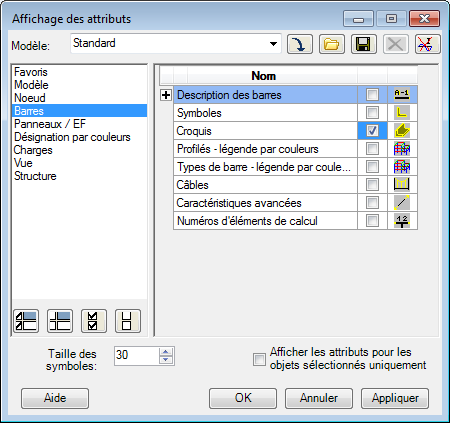
Task: Click first list layout icon under categories
Action: click(x=26, y=321)
